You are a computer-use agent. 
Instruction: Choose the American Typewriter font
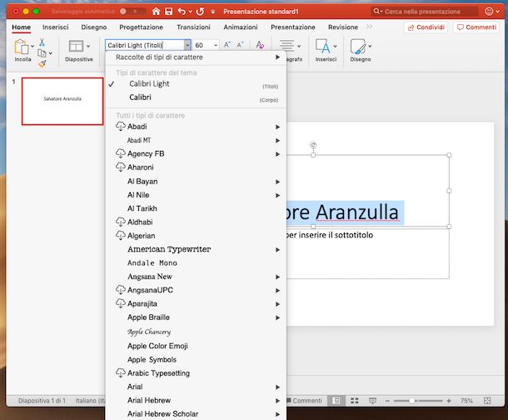coord(196,249)
